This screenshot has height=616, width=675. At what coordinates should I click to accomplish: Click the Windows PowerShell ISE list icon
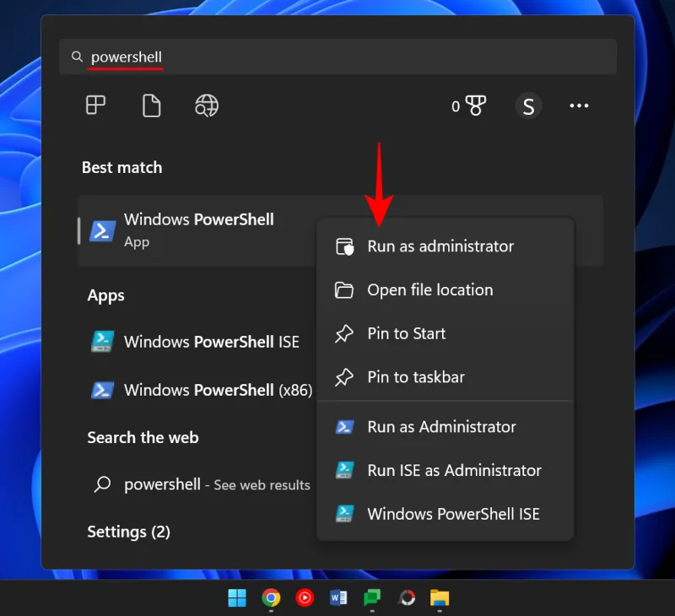[x=102, y=342]
